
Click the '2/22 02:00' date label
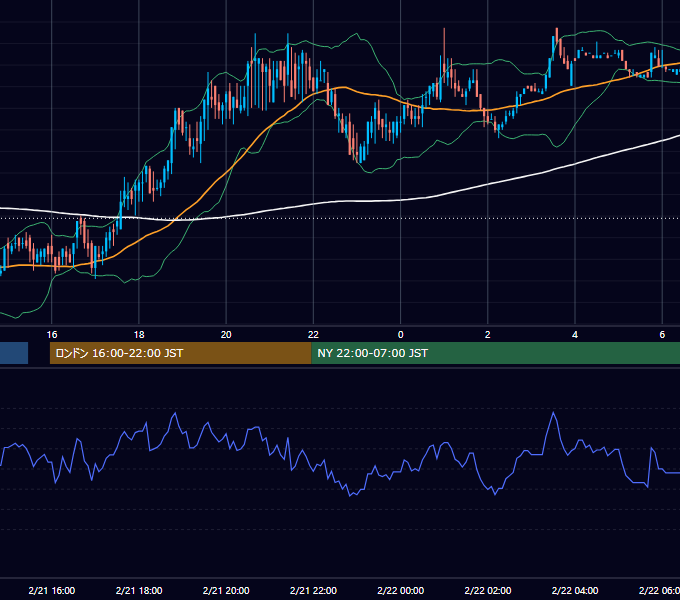coord(487,590)
